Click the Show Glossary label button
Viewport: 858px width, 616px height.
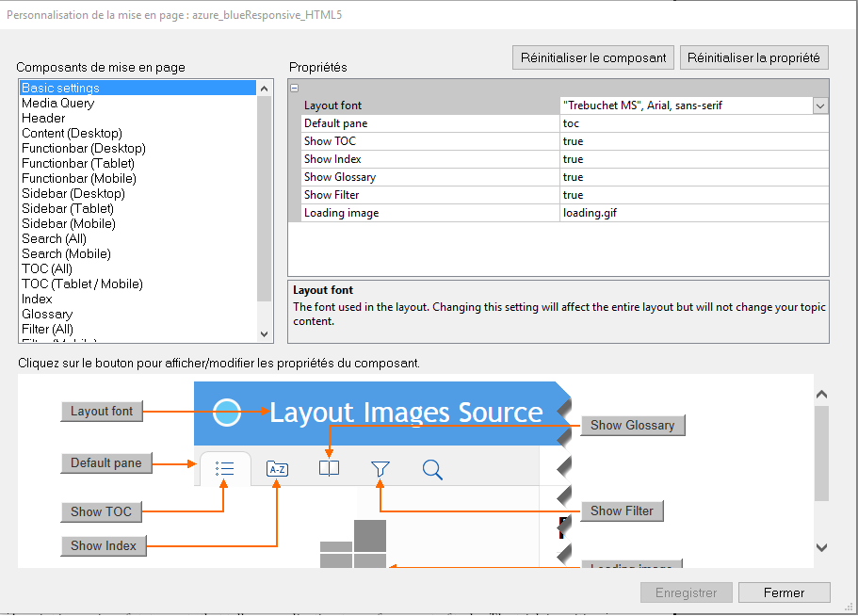coord(632,425)
